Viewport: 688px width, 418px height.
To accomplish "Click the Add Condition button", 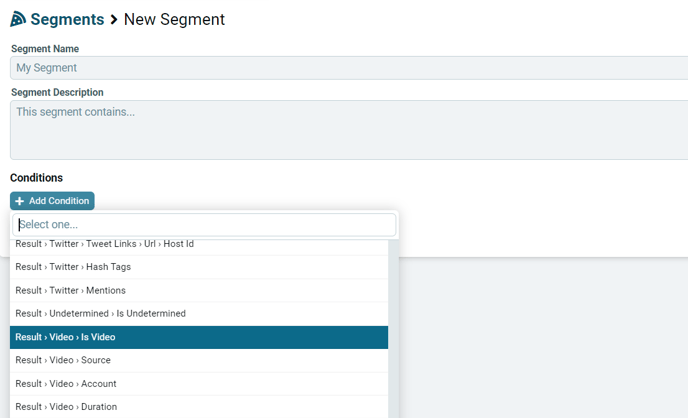I will [x=52, y=201].
